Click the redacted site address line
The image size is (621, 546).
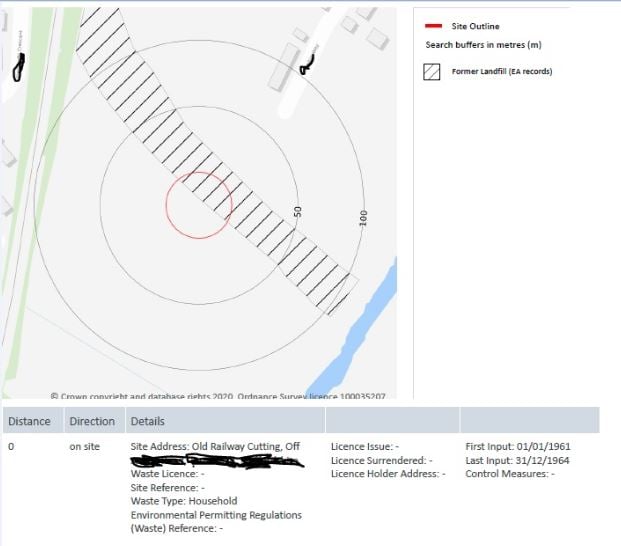[217, 461]
